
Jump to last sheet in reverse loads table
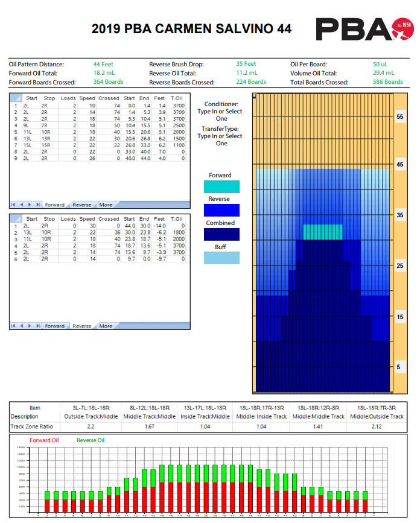click(38, 326)
